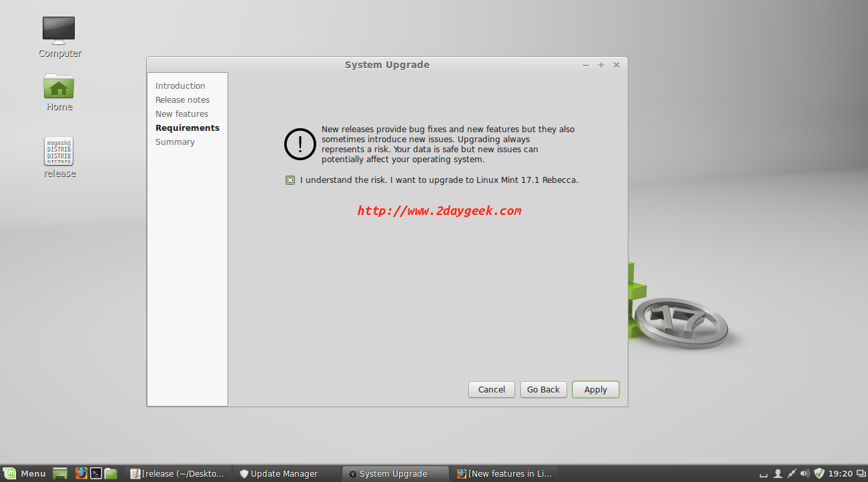Open the window list tray icon

[x=861, y=474]
